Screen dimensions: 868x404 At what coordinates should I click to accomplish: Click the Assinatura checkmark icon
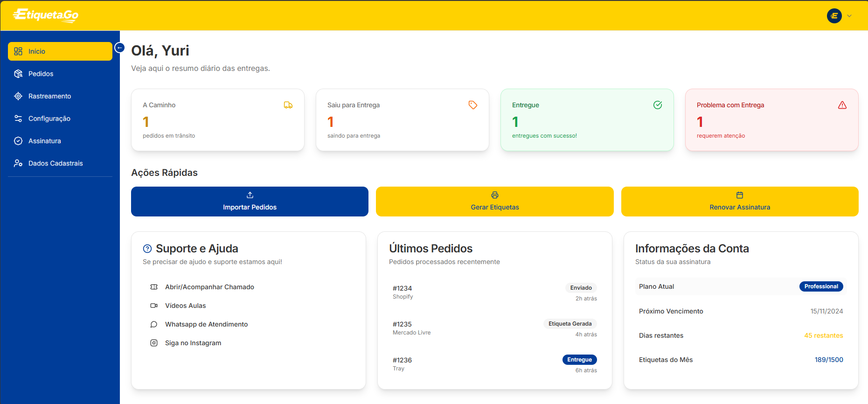(18, 141)
